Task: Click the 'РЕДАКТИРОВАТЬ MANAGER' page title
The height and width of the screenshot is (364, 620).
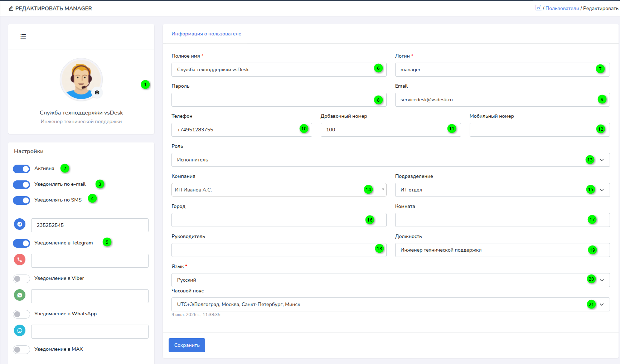Action: 54,9
